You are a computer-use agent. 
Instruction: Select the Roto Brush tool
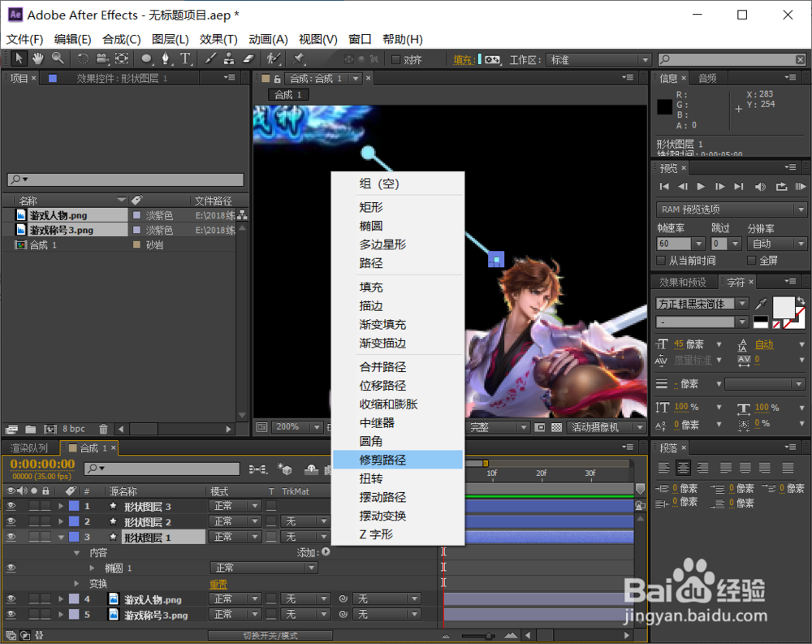point(273,58)
